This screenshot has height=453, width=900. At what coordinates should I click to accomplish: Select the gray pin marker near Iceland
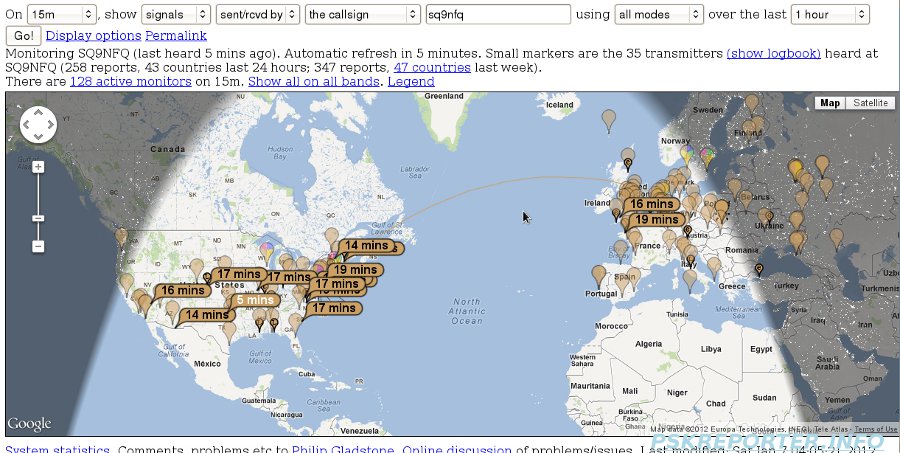click(608, 120)
